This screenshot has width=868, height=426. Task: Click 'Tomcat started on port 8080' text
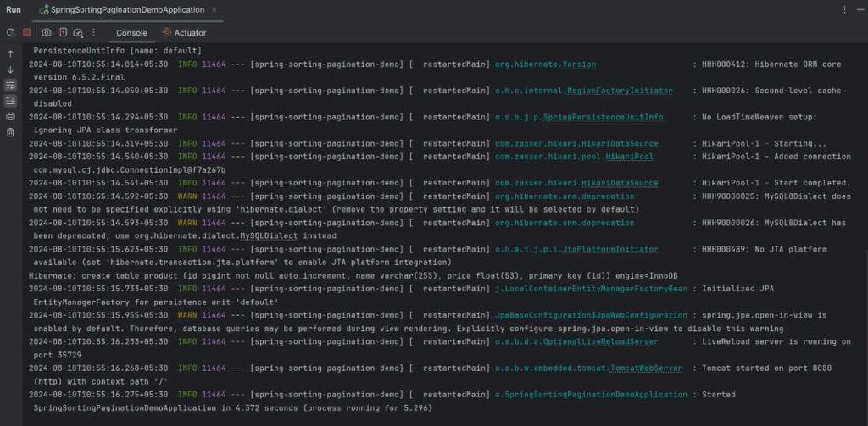(x=766, y=368)
